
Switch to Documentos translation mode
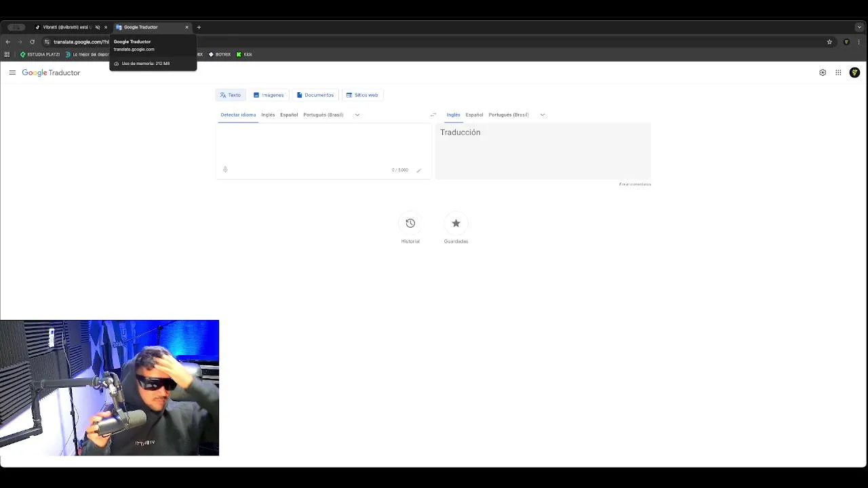[x=315, y=95]
